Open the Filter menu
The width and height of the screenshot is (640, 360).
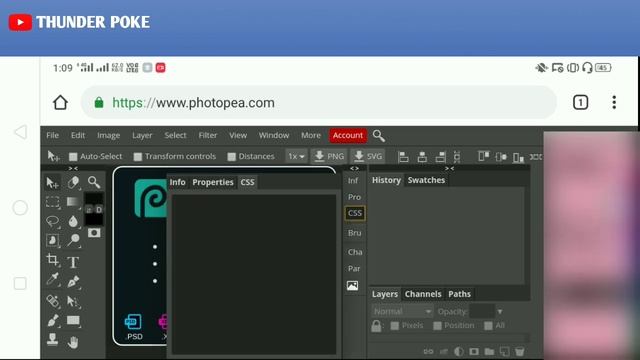[208, 135]
